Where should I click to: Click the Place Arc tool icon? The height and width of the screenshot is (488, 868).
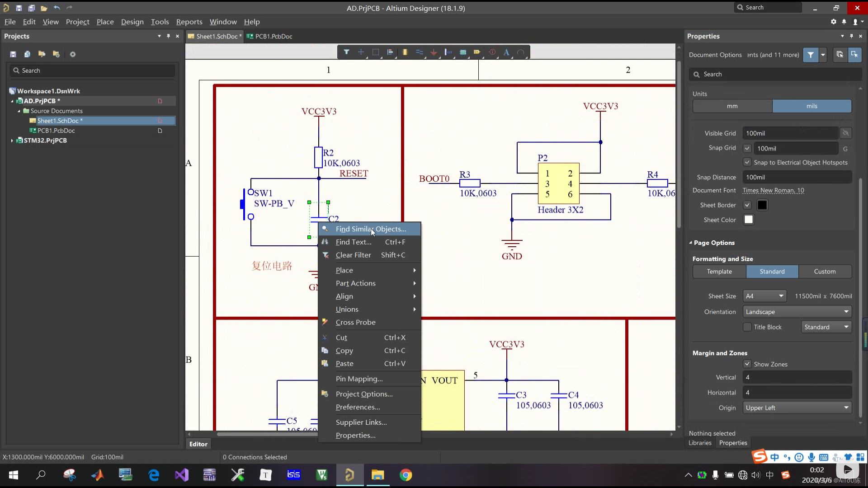pyautogui.click(x=521, y=52)
